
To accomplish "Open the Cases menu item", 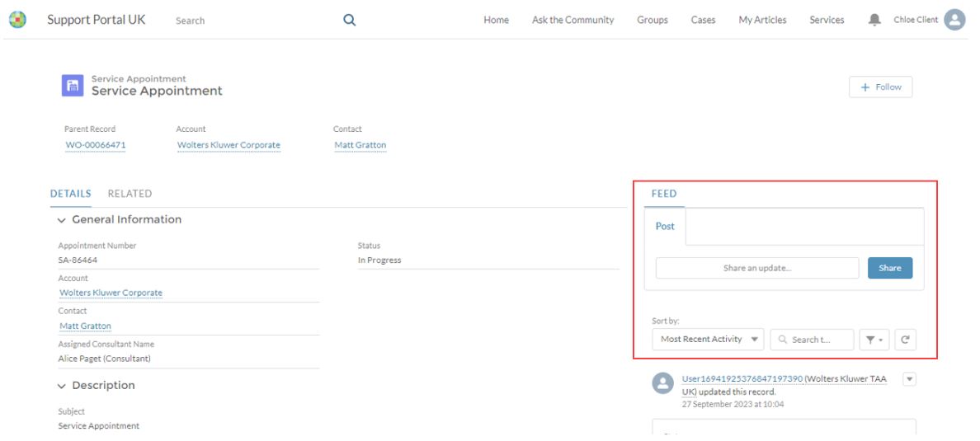I will click(703, 20).
